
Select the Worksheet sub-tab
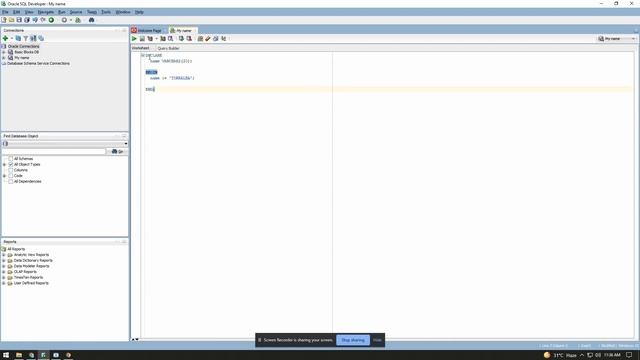[140, 48]
